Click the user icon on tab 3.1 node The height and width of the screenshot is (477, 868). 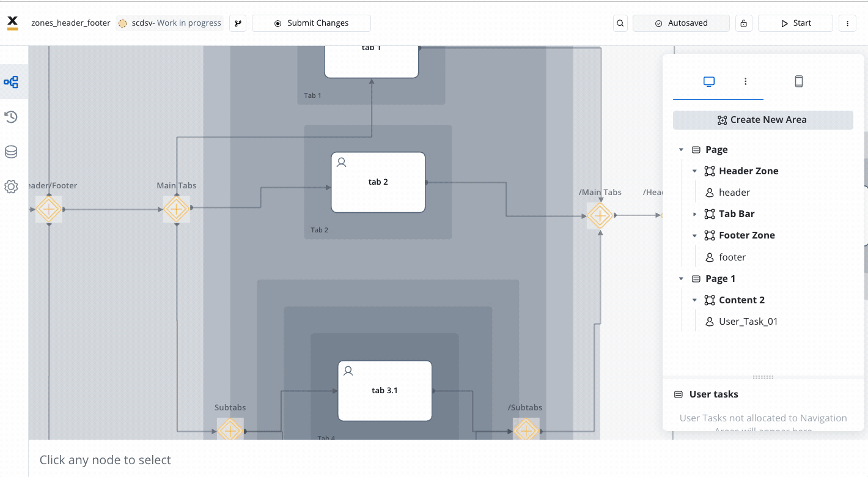(348, 371)
